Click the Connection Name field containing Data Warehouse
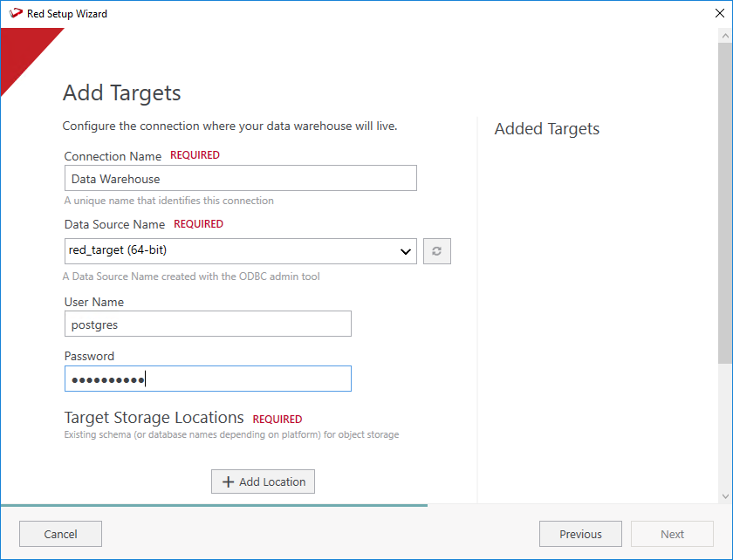 [240, 179]
